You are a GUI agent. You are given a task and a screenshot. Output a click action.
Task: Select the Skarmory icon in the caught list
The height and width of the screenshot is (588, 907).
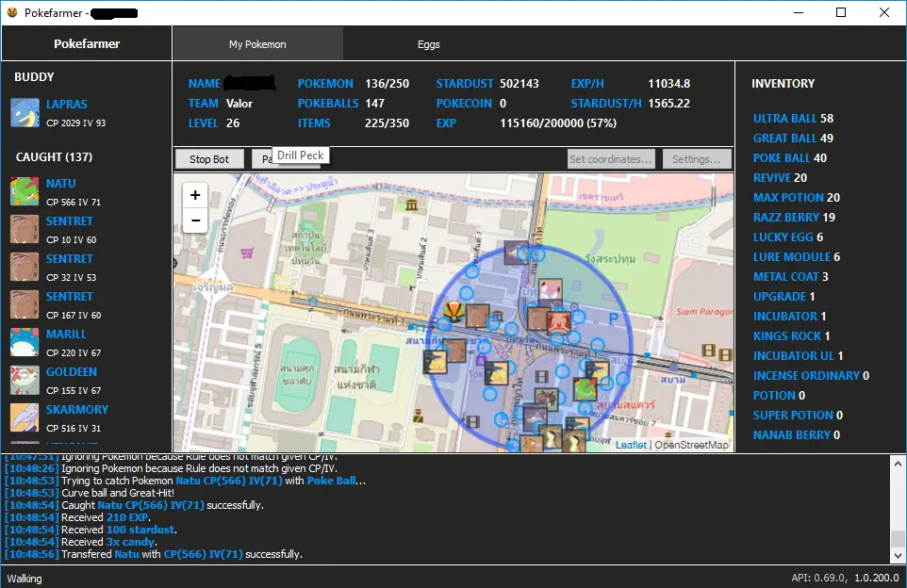pyautogui.click(x=25, y=416)
